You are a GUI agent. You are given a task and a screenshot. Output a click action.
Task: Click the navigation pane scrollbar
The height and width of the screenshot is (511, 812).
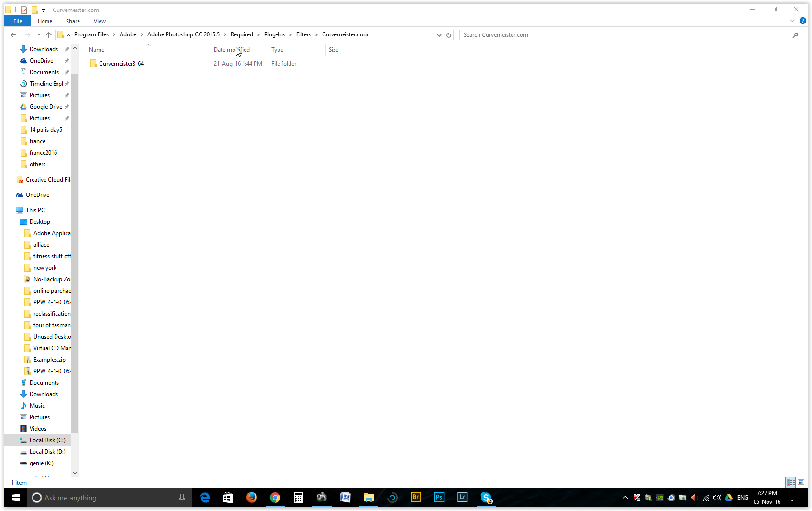(75, 239)
